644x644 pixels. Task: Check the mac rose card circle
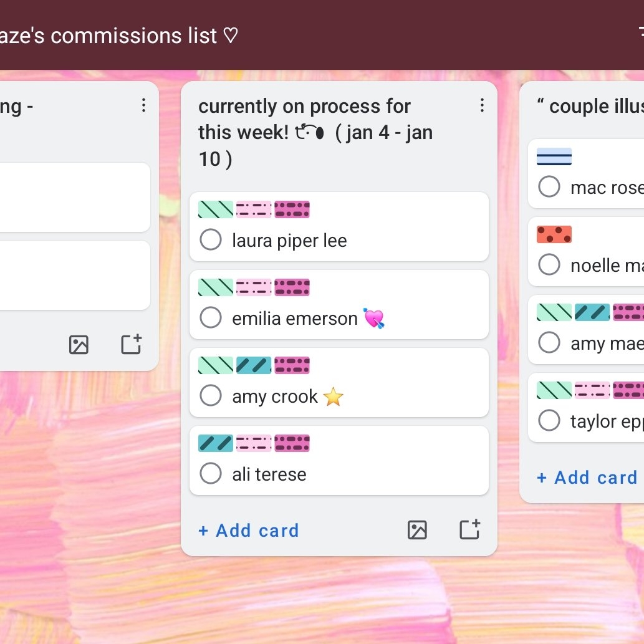tap(549, 187)
